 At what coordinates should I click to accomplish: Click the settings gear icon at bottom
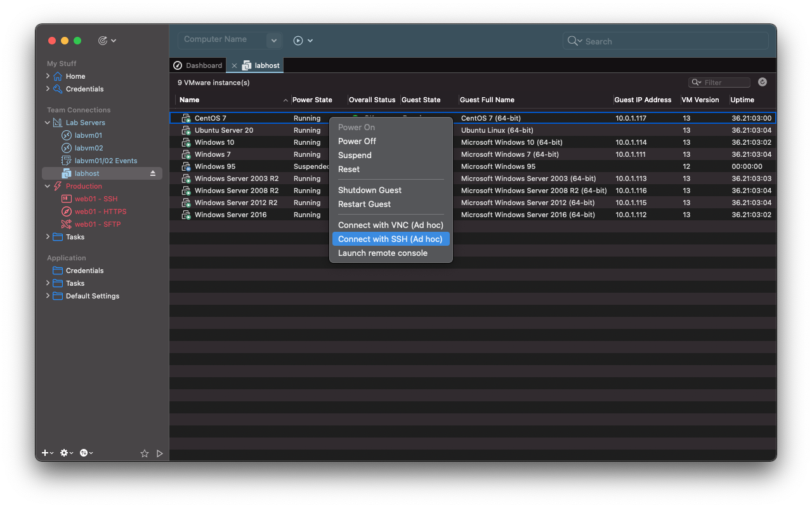tap(64, 453)
